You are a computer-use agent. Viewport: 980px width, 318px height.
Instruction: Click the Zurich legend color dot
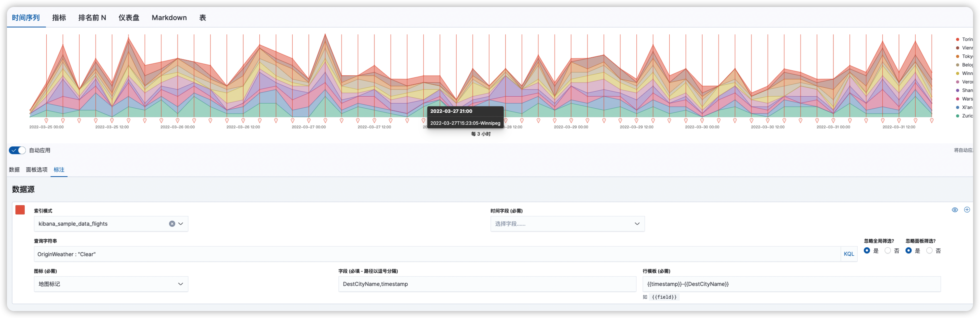click(958, 116)
